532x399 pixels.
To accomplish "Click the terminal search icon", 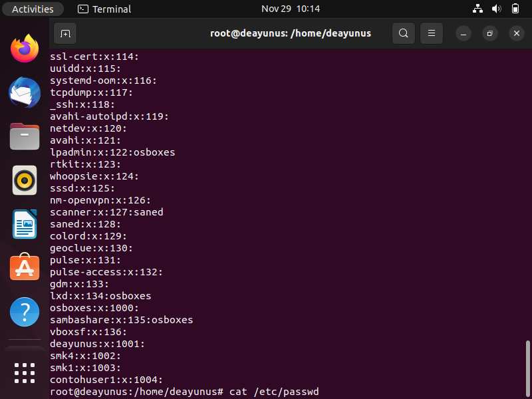I will coord(404,33).
